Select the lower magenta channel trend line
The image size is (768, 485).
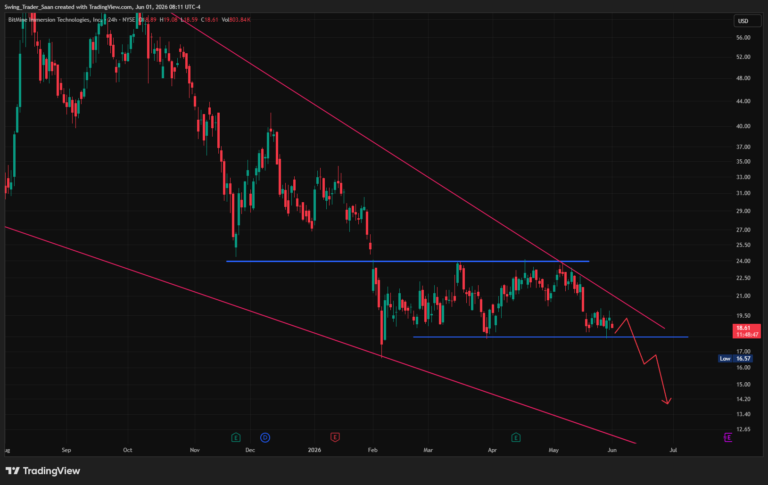(320, 335)
